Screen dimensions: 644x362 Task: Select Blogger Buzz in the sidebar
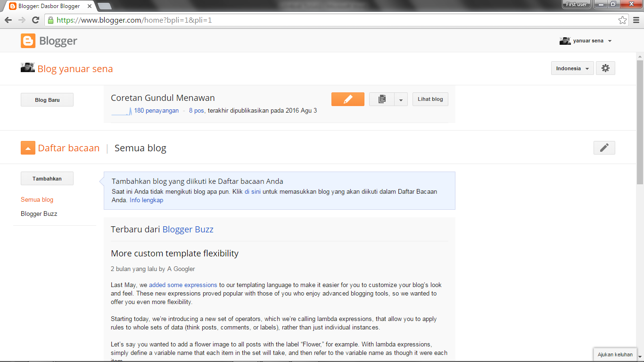tap(39, 214)
